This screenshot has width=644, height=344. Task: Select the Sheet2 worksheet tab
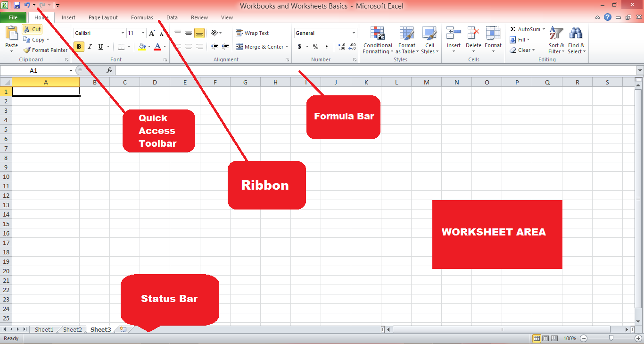pyautogui.click(x=72, y=329)
